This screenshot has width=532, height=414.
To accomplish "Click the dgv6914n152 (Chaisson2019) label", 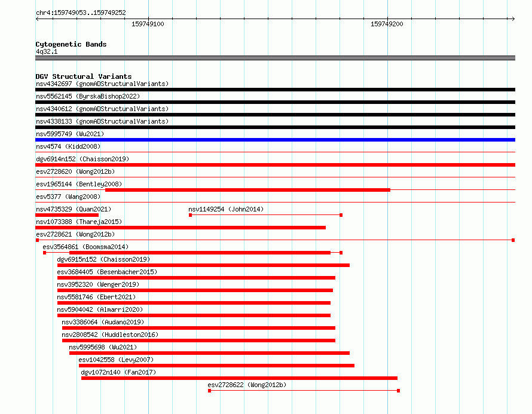I will (x=82, y=159).
